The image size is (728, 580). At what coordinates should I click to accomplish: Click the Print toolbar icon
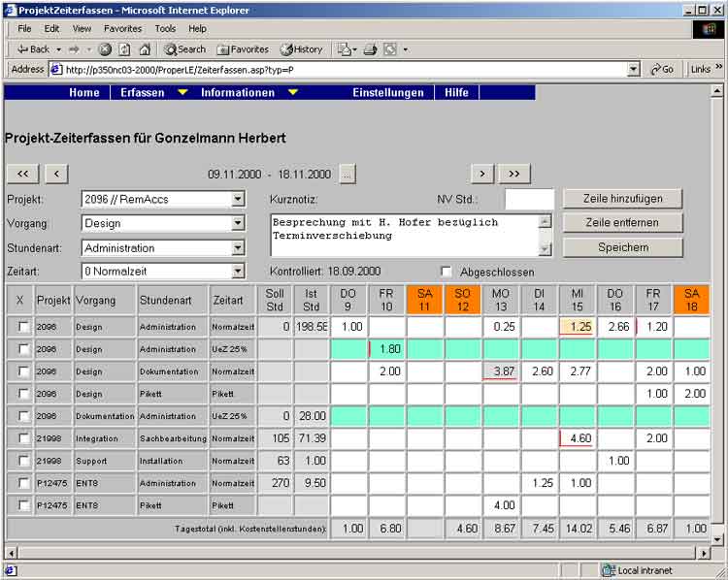click(370, 49)
